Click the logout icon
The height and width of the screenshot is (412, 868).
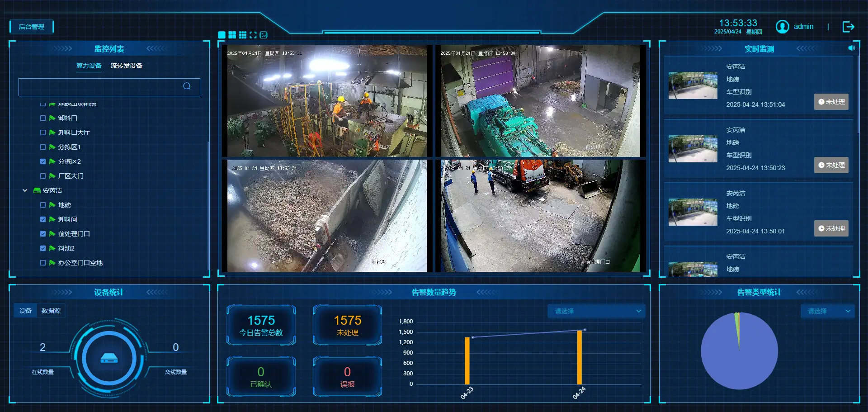(x=848, y=27)
